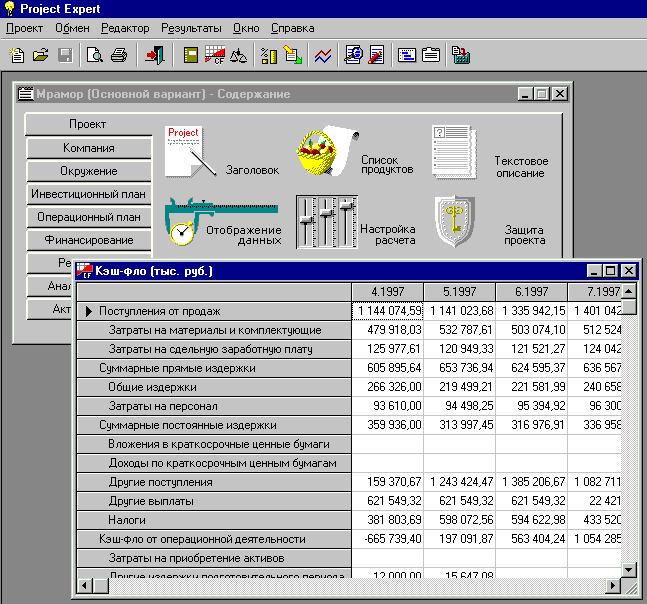Click the Кэш-фло window title icon
This screenshot has width=647, height=604.
pyautogui.click(x=84, y=271)
